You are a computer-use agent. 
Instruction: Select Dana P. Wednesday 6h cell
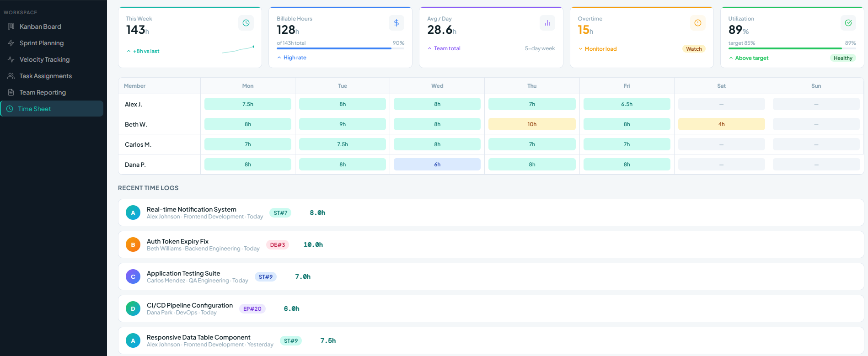click(437, 165)
